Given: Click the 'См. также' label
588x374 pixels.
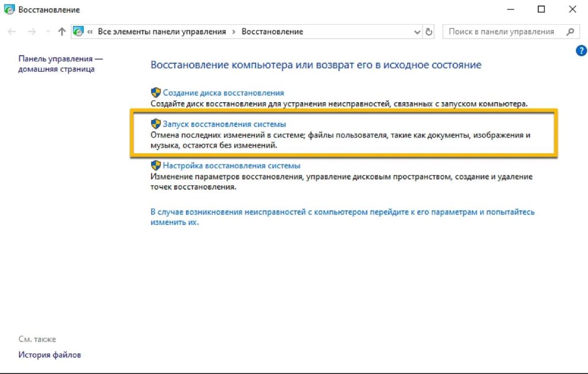Looking at the screenshot, I should [37, 339].
